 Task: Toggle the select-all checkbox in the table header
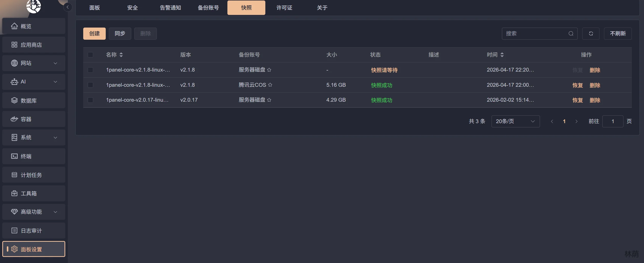pyautogui.click(x=90, y=55)
